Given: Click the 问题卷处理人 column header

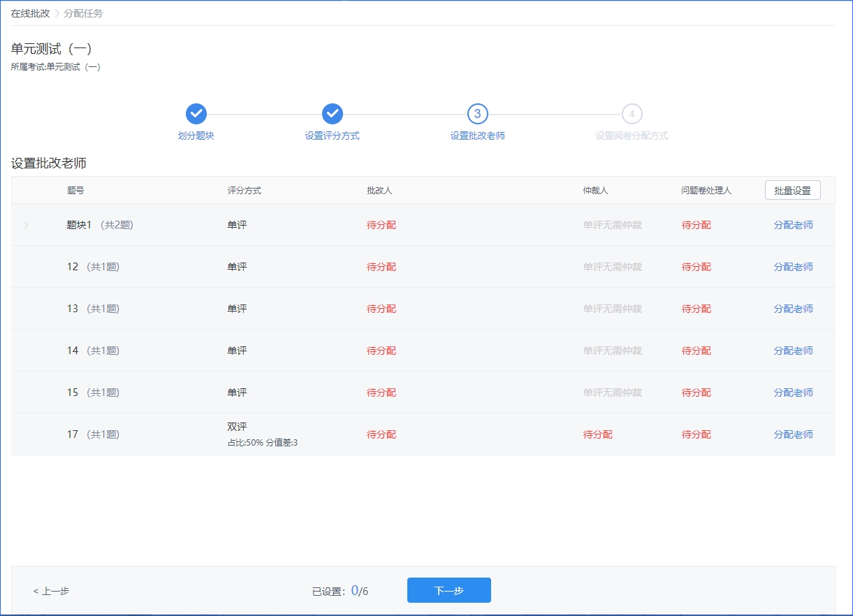Looking at the screenshot, I should click(706, 191).
